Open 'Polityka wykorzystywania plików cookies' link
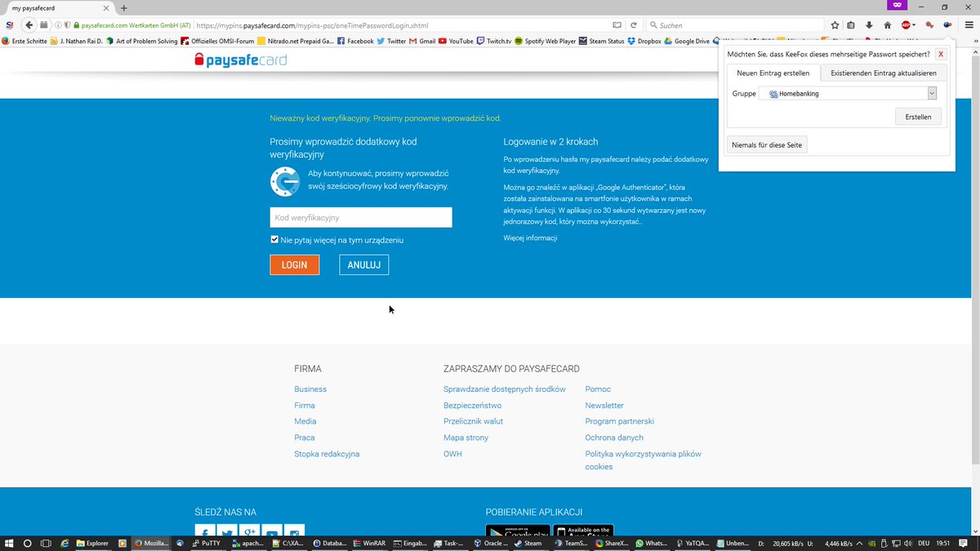 point(644,460)
